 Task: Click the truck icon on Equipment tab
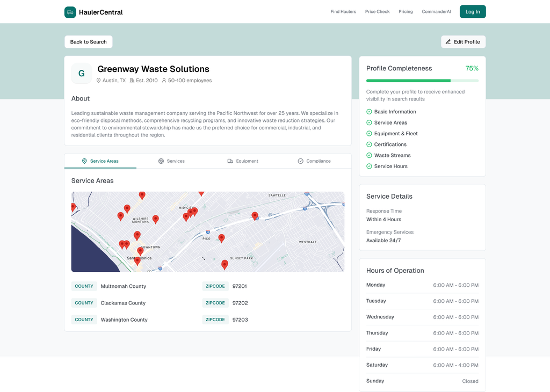[230, 161]
